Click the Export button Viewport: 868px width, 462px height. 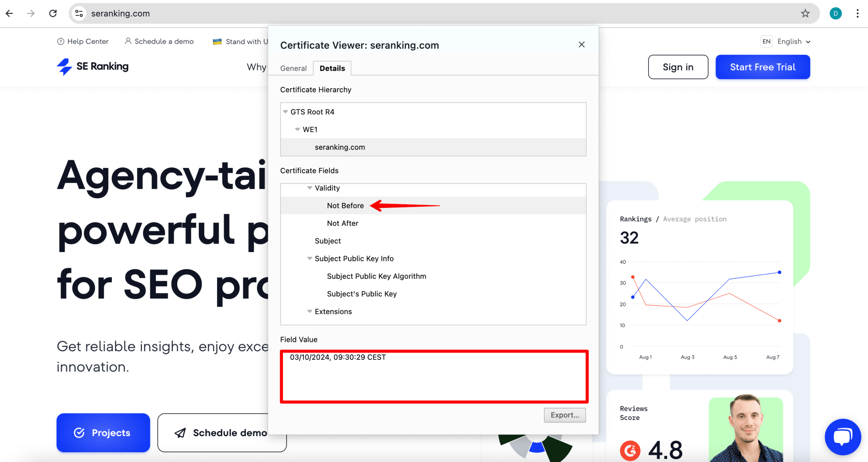click(x=565, y=415)
